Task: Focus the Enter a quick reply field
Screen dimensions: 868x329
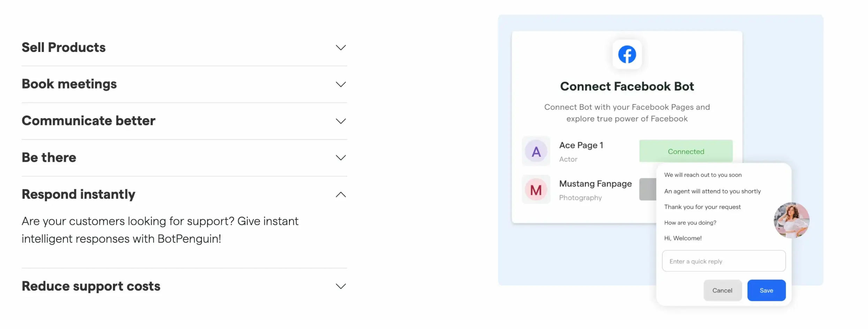Action: (724, 261)
